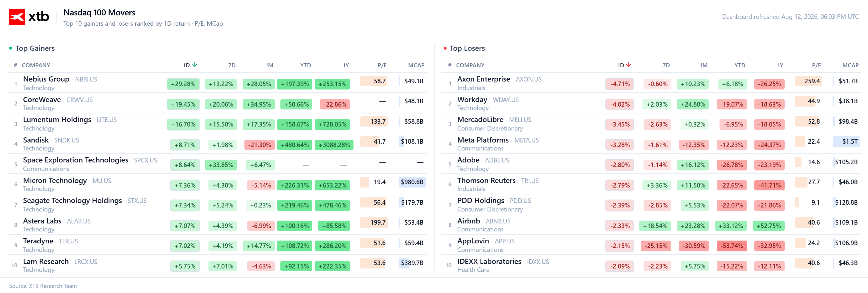Click the 1M column header in Top Gainers

pos(269,65)
